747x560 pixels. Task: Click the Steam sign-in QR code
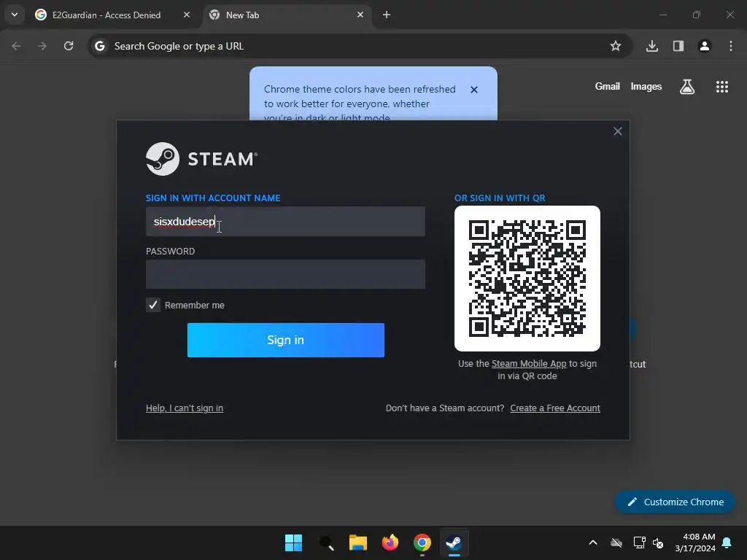point(527,279)
